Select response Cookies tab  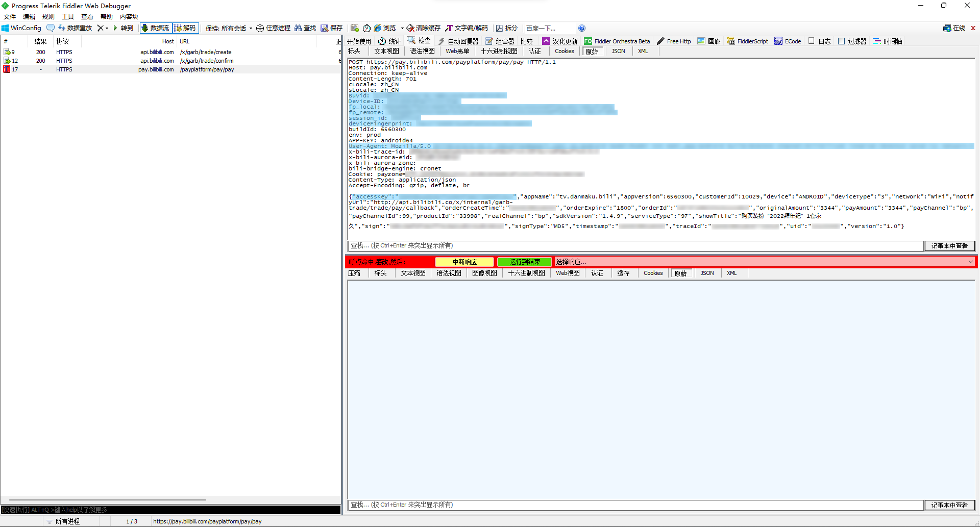(x=653, y=273)
